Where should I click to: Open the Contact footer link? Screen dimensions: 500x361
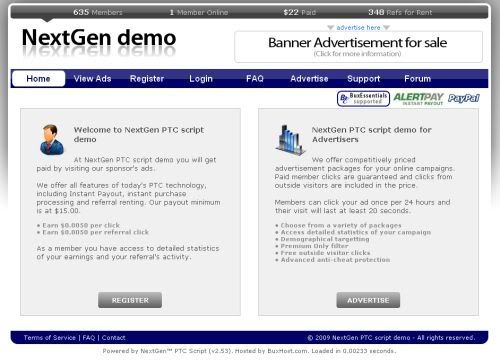tap(114, 338)
